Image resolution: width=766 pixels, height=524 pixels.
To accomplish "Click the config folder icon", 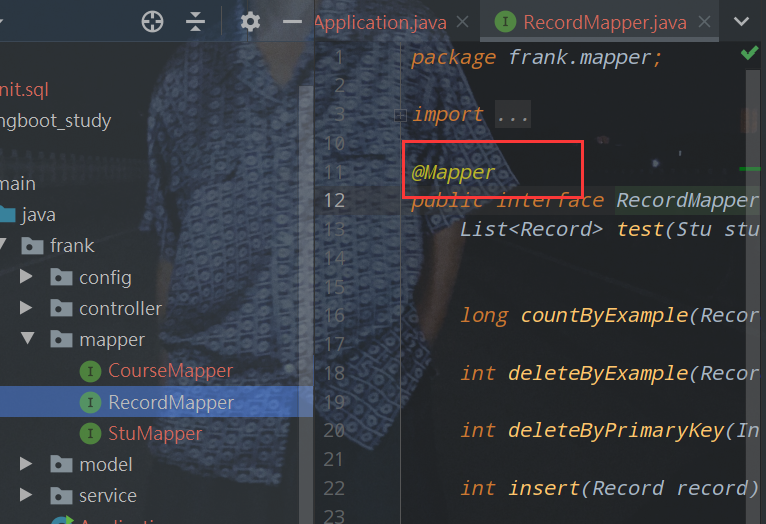I will (x=61, y=277).
